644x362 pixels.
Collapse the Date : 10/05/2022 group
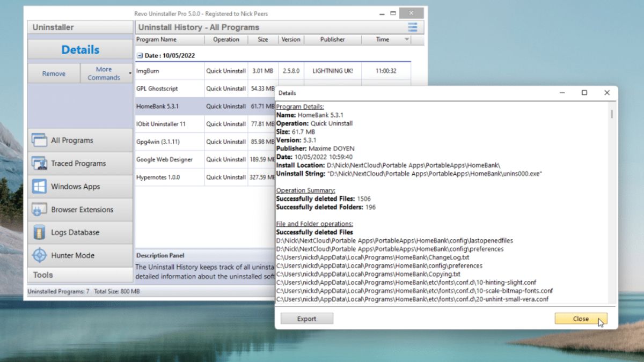[140, 55]
